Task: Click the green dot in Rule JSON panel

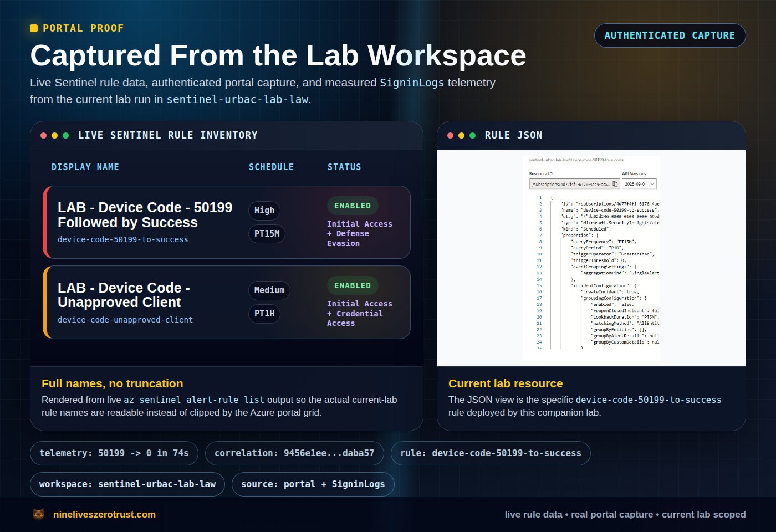Action: [x=472, y=135]
